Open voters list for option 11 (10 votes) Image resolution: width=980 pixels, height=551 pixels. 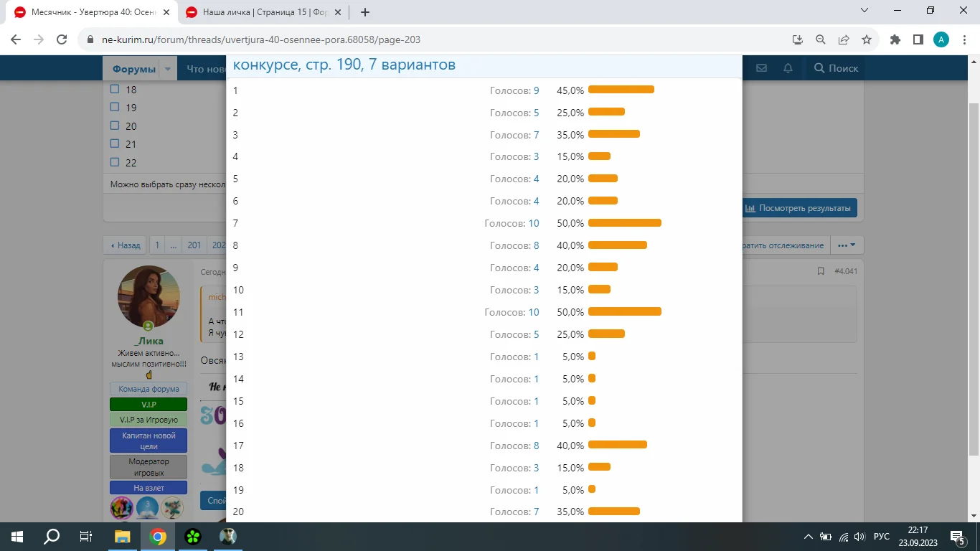(x=534, y=312)
